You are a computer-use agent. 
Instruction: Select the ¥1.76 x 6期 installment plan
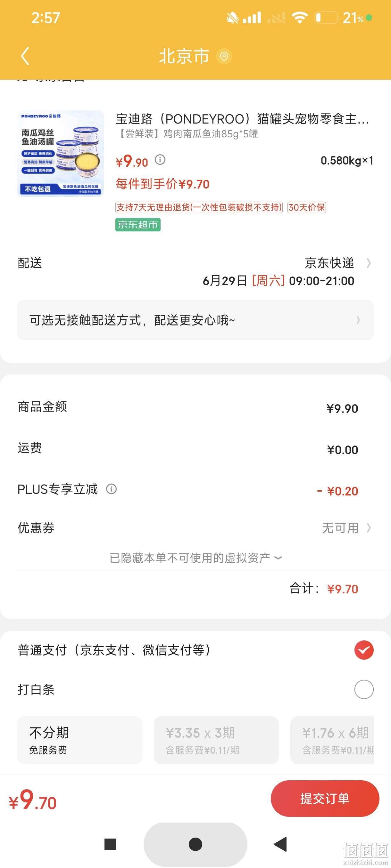click(332, 740)
